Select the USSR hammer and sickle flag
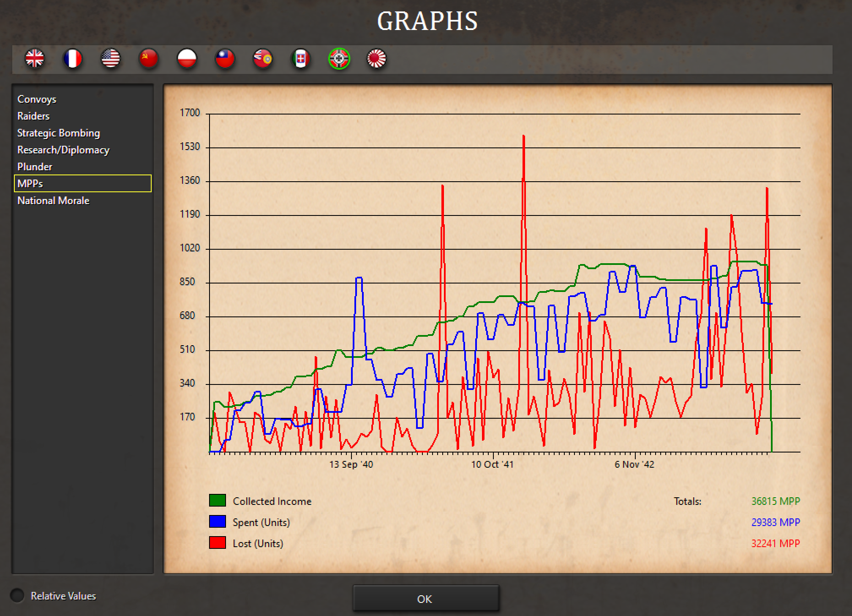This screenshot has height=616, width=852. (149, 59)
